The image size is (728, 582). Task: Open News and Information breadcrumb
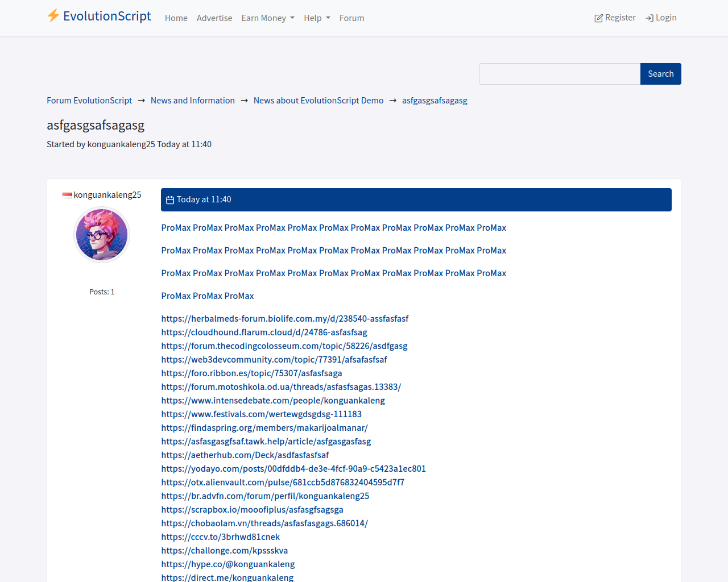[193, 101]
